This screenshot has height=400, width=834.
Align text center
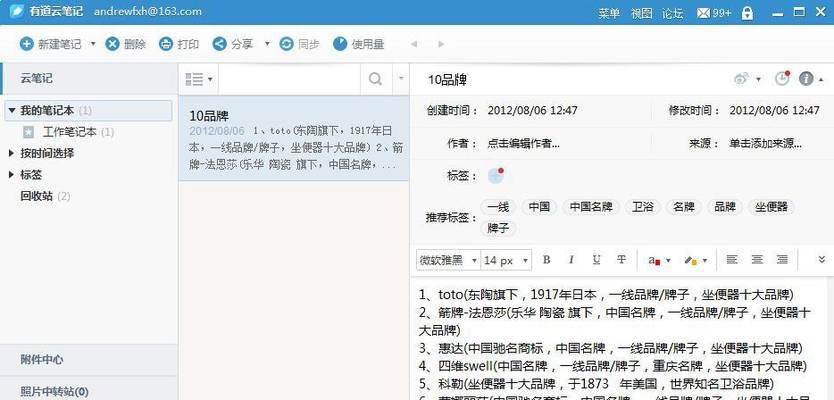click(x=757, y=260)
